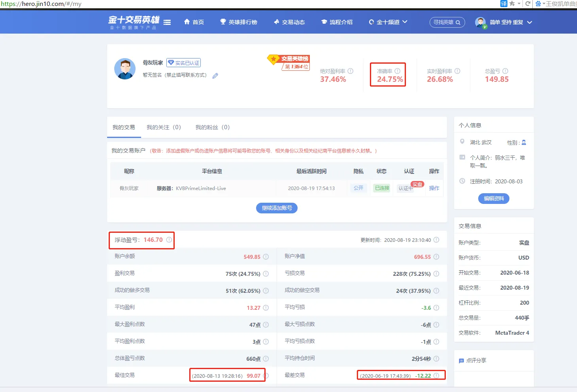Select the 注册时间 2020-08-03 text

point(496,181)
